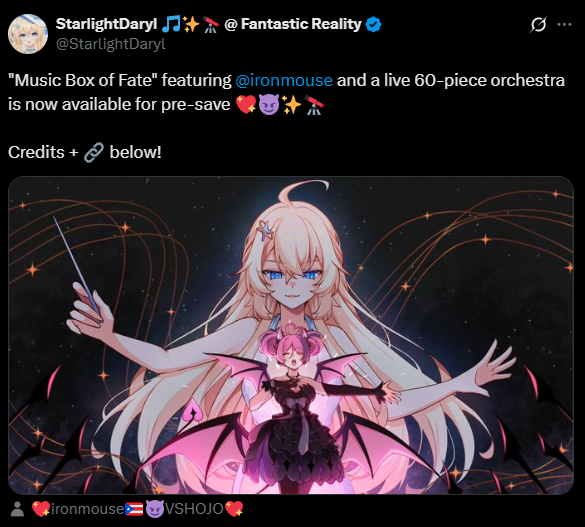Open the Music Box of Fate artwork image
The width and height of the screenshot is (585, 527).
pos(291,335)
